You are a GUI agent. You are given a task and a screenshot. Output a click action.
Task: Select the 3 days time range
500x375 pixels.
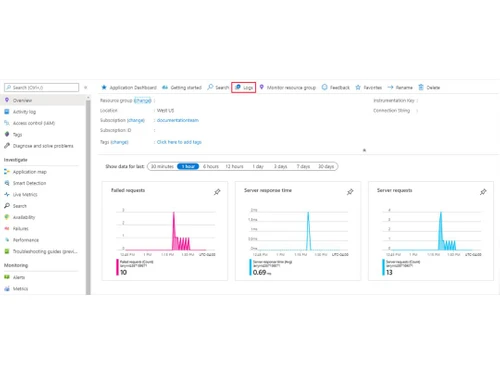pyautogui.click(x=280, y=166)
